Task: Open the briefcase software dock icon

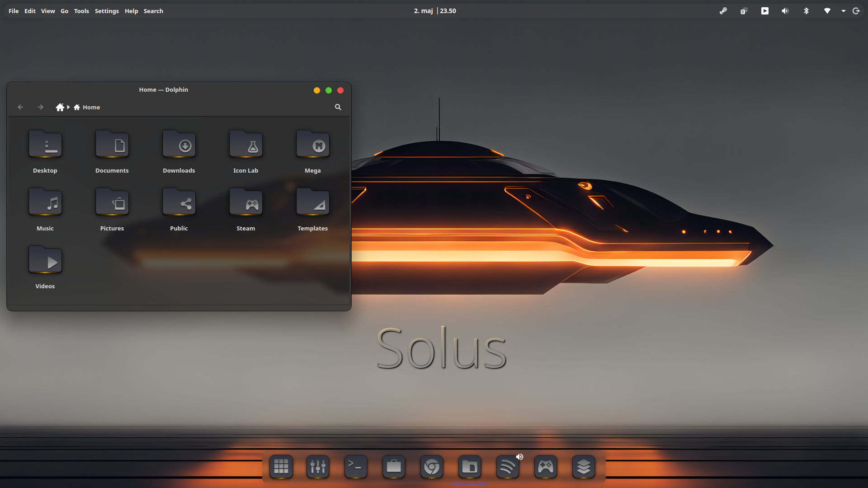Action: pyautogui.click(x=394, y=467)
